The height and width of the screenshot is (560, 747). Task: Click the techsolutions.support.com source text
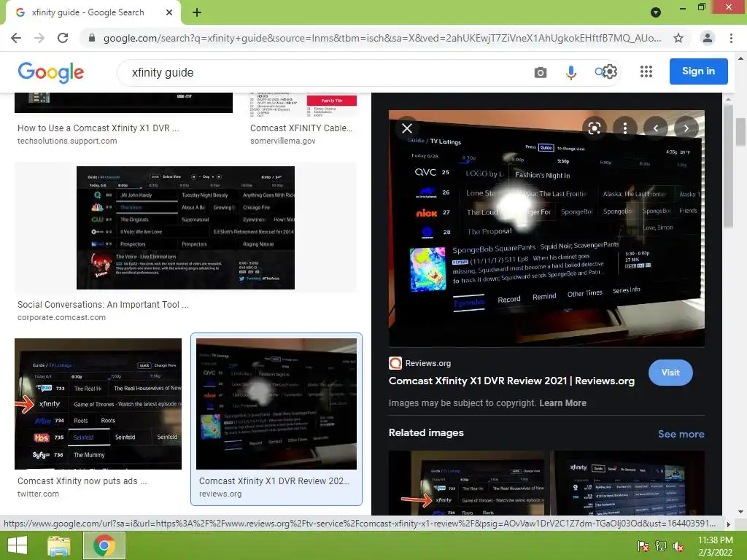(x=67, y=141)
